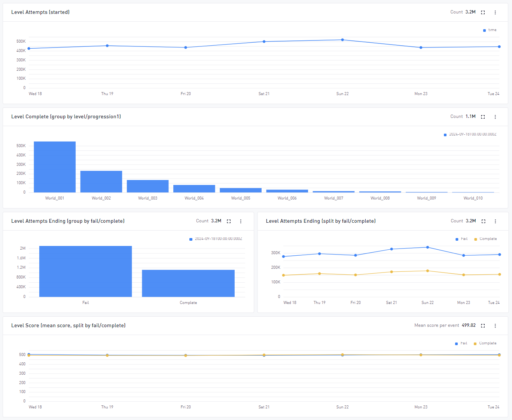The width and height of the screenshot is (512, 420).
Task: Open options menu for Level Complete chart
Action: (x=495, y=117)
